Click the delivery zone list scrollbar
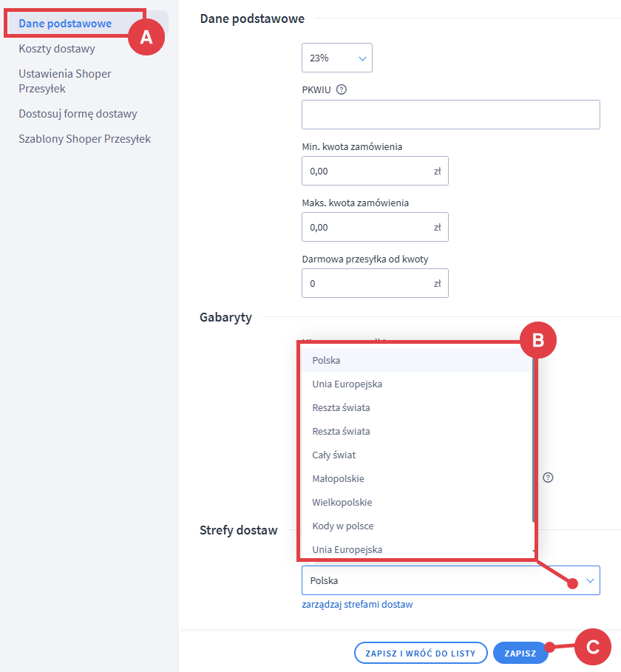 pos(532,436)
